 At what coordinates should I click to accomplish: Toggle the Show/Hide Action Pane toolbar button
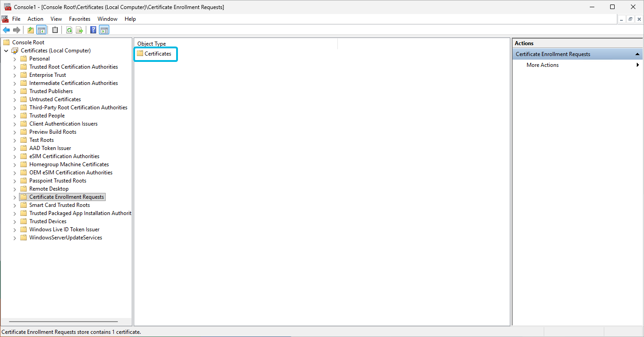pyautogui.click(x=104, y=30)
